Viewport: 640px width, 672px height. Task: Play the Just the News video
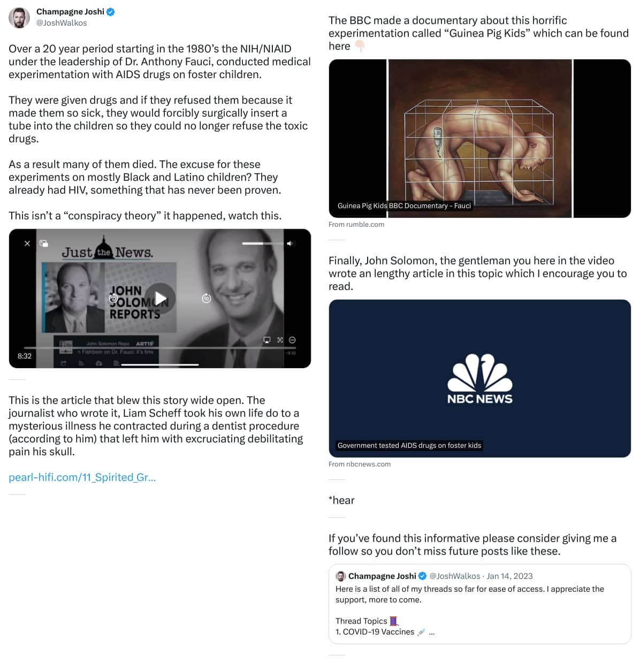[x=160, y=298]
